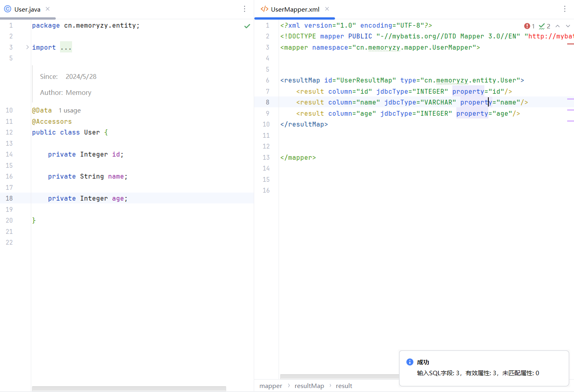Open left editor tab options menu
574x392 pixels.
point(245,9)
